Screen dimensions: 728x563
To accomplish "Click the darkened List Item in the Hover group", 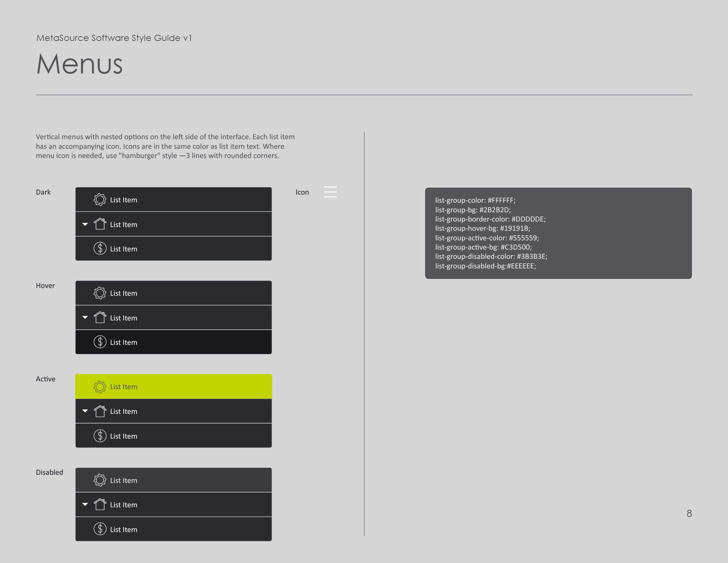I will (x=173, y=342).
